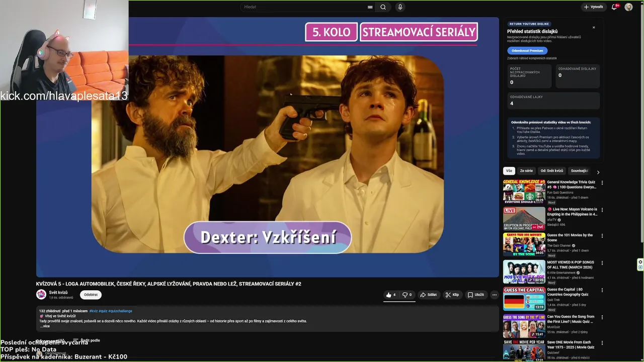Click the Odhadované lajky stat box
This screenshot has width=644, height=362.
coord(553,101)
